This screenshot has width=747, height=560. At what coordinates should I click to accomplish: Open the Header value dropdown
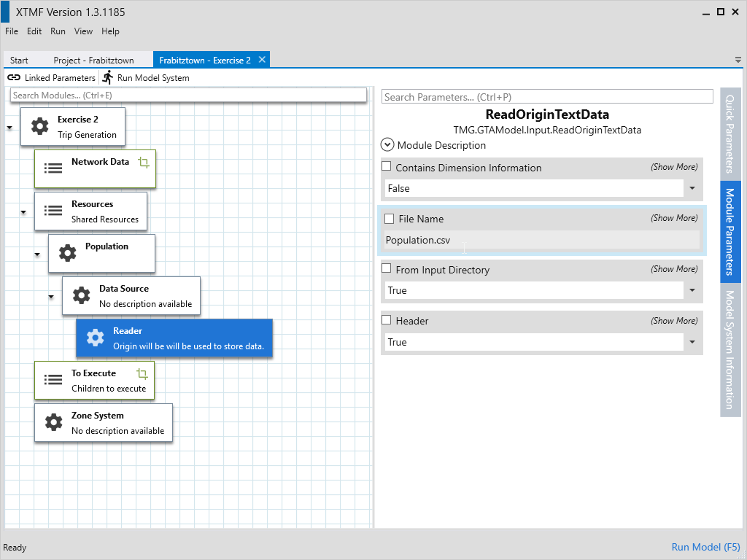(x=691, y=342)
